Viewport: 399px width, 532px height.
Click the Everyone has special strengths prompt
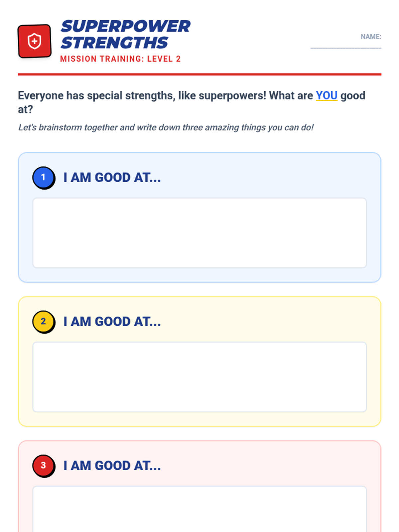pyautogui.click(x=166, y=96)
